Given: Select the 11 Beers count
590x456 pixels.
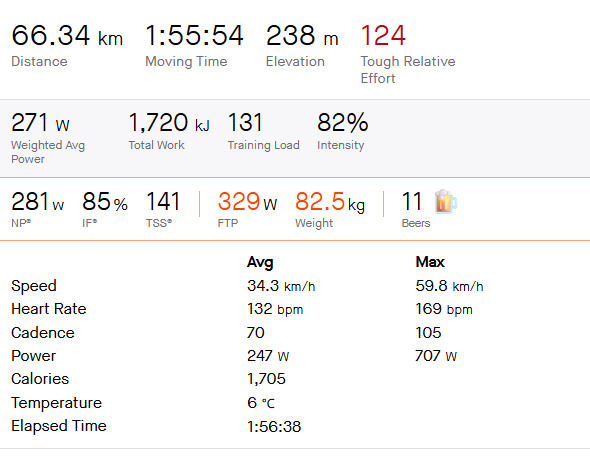Looking at the screenshot, I should coord(412,201).
